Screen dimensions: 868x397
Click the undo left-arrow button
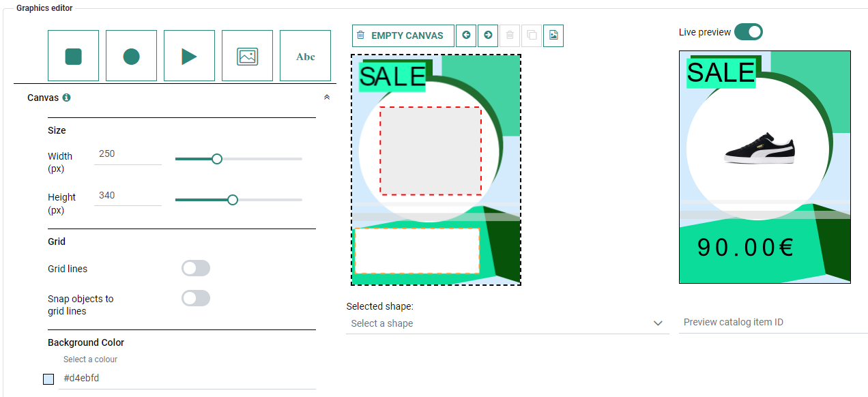pyautogui.click(x=466, y=35)
